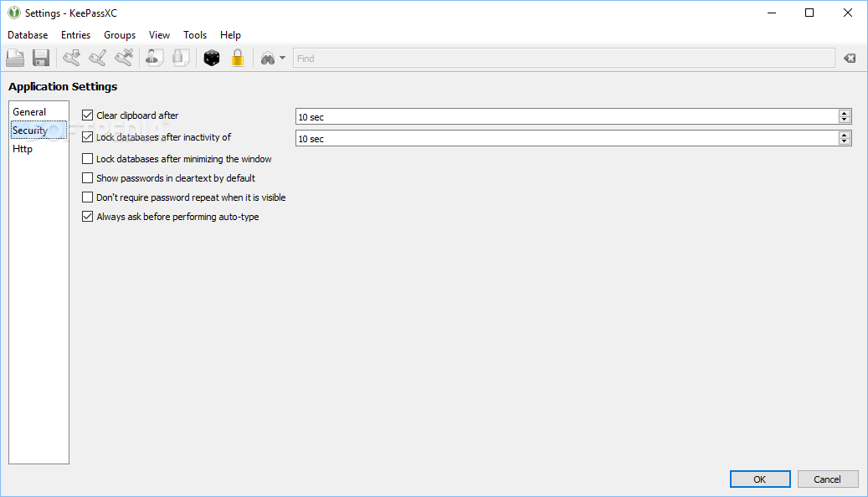Clear the Find field with backspace icon
The width and height of the screenshot is (868, 497).
[x=850, y=58]
